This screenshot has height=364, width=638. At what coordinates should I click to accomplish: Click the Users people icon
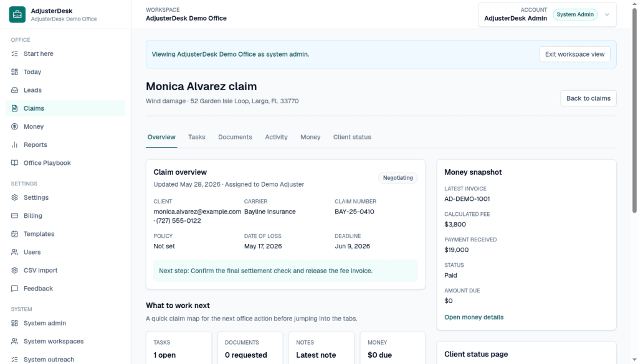tap(15, 252)
